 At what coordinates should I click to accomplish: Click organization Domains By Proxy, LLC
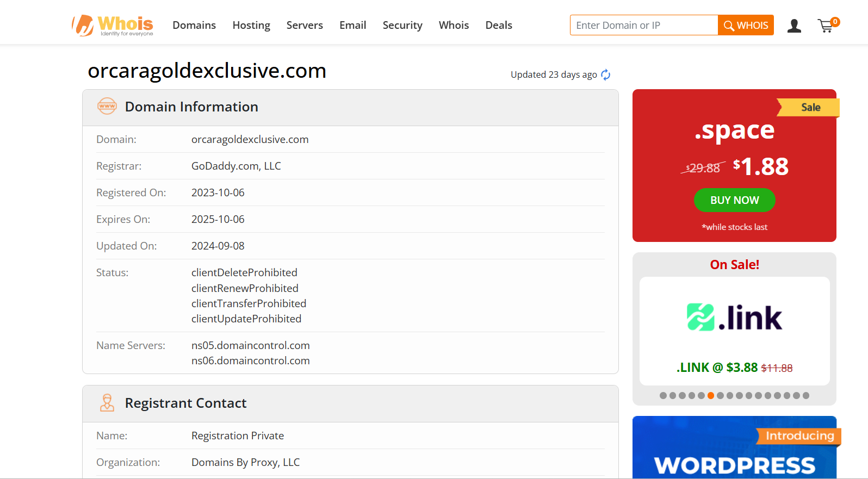[245, 462]
